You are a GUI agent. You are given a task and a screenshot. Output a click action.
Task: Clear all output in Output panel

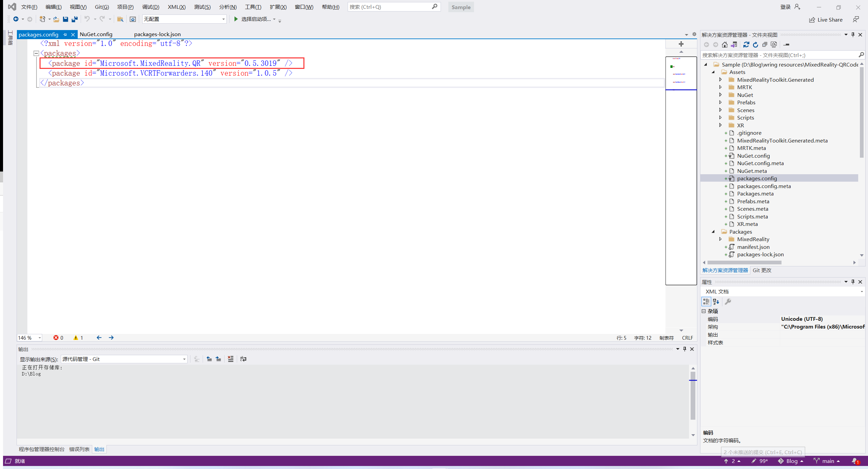point(230,359)
